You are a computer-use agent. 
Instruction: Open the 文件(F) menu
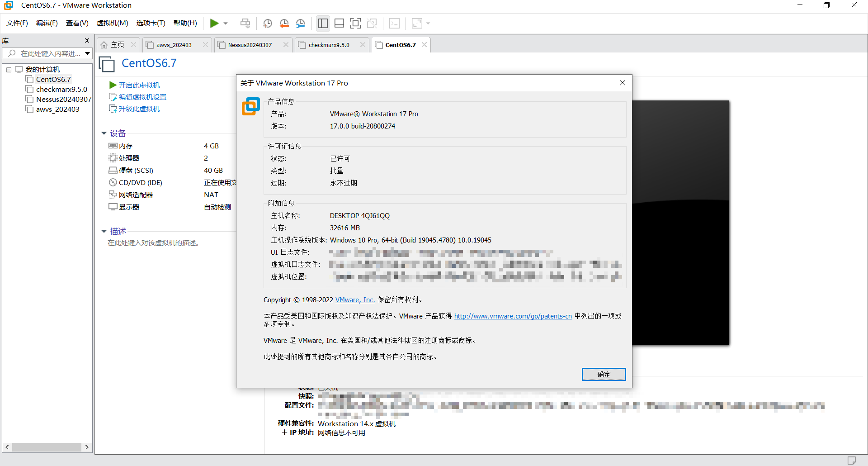(x=17, y=23)
